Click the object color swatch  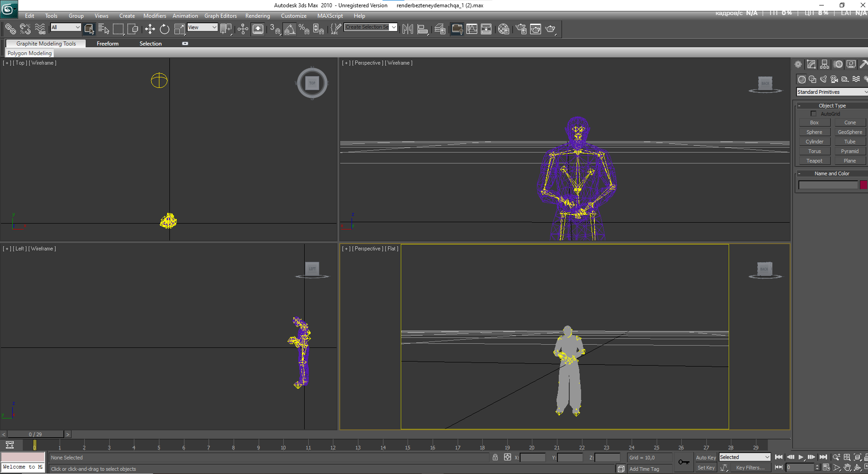pos(863,185)
